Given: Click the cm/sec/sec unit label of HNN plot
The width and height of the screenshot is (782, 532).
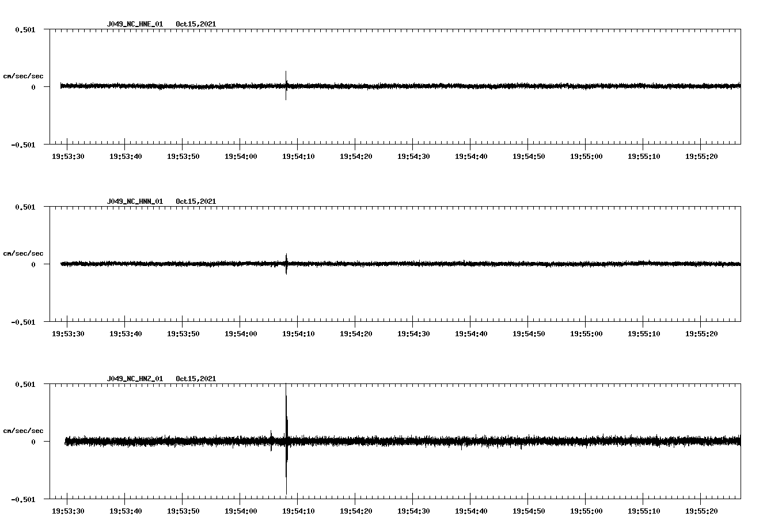Looking at the screenshot, I should pyautogui.click(x=23, y=253).
